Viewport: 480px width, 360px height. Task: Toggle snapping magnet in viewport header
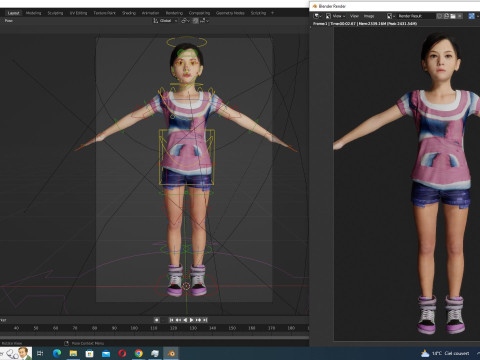(195, 21)
